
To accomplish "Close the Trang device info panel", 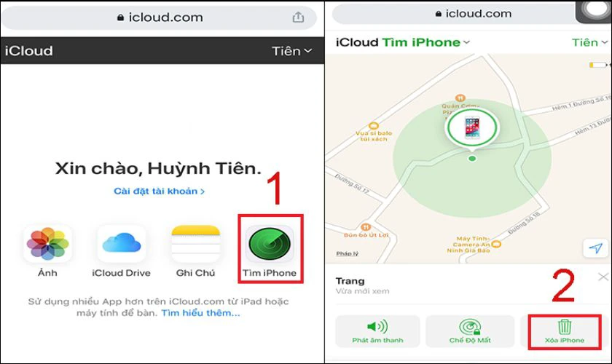I will [603, 277].
